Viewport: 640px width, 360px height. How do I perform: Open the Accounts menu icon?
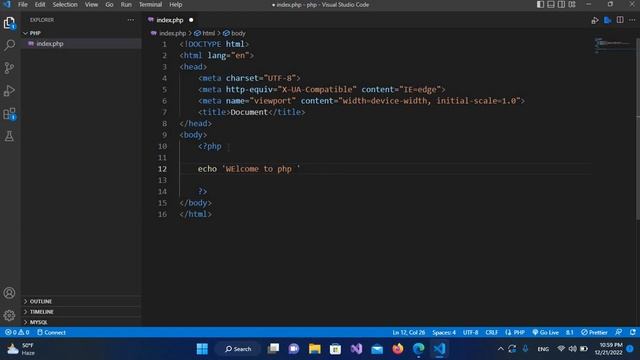9,293
